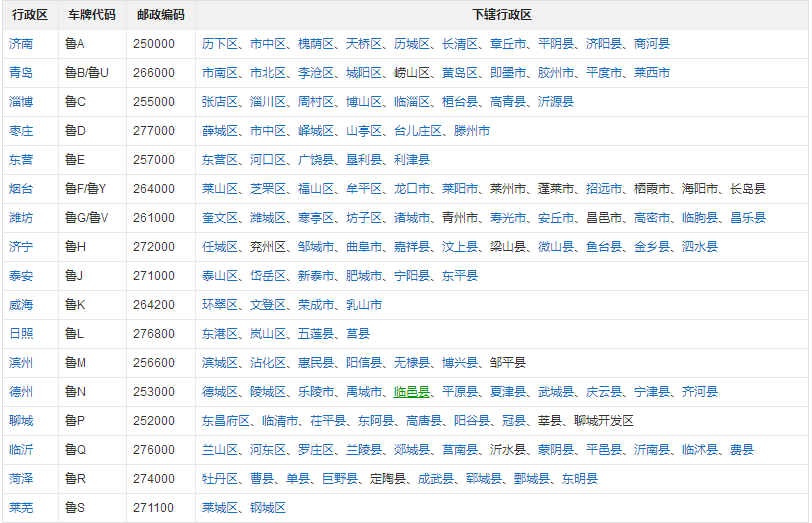Open 任城区 district link

pyautogui.click(x=220, y=247)
